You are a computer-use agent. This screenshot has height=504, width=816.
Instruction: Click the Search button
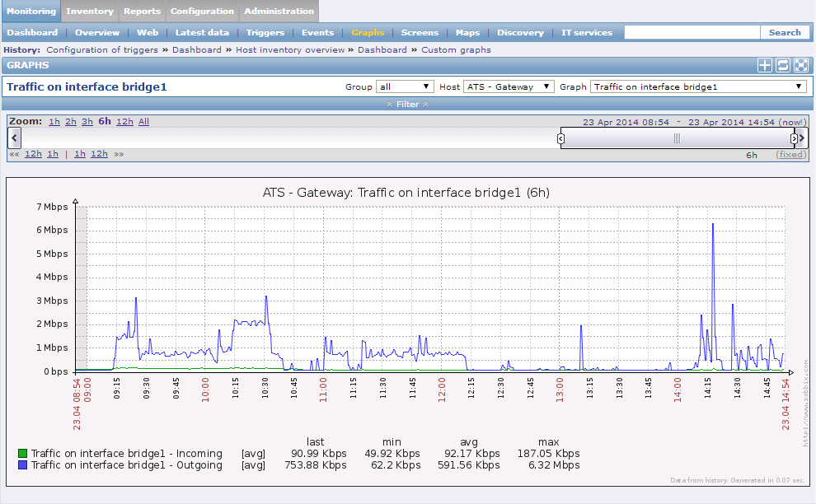[785, 32]
